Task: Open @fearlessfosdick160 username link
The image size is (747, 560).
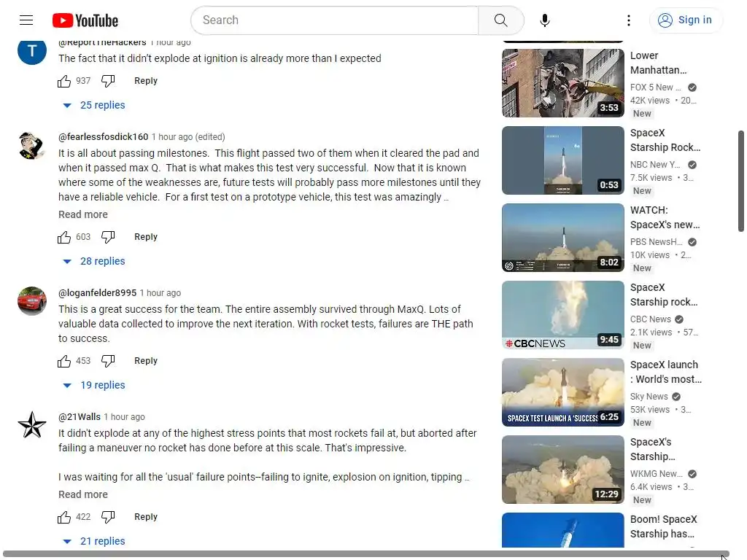Action: [104, 137]
